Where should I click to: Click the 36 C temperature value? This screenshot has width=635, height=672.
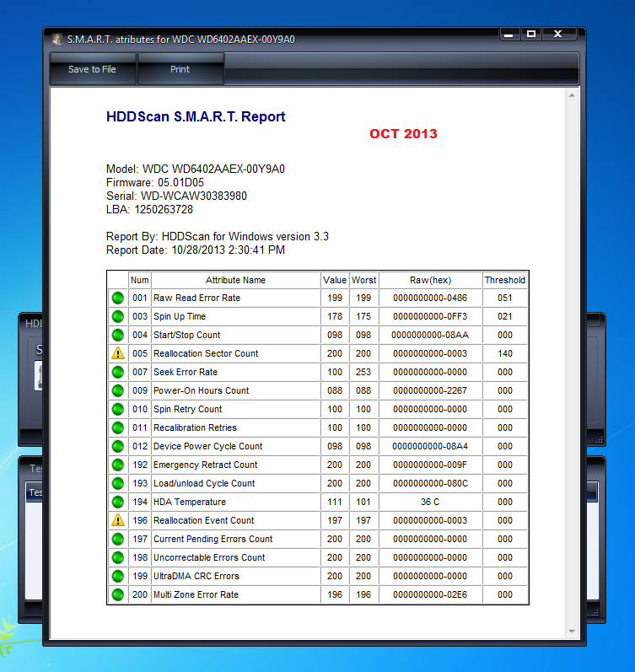(x=430, y=502)
